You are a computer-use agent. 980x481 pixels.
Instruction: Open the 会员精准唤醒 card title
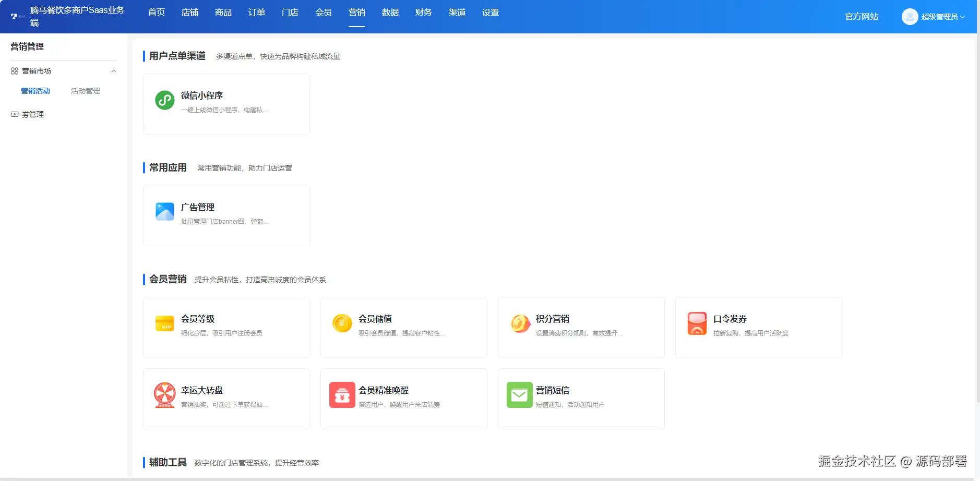(384, 390)
